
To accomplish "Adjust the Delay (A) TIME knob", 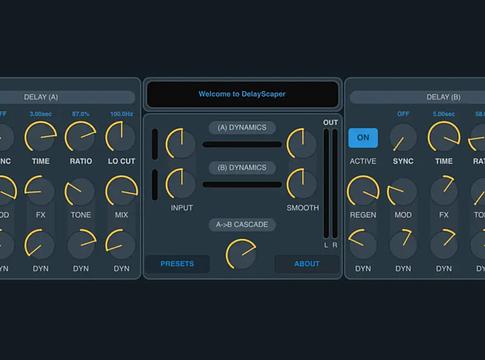I will (x=40, y=137).
